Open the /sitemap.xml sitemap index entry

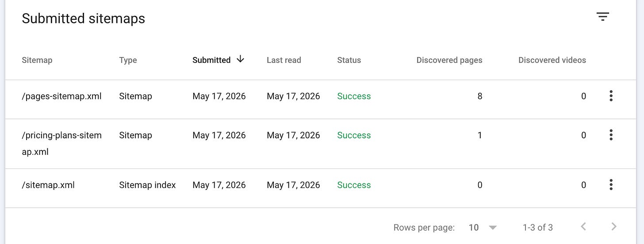click(x=48, y=185)
